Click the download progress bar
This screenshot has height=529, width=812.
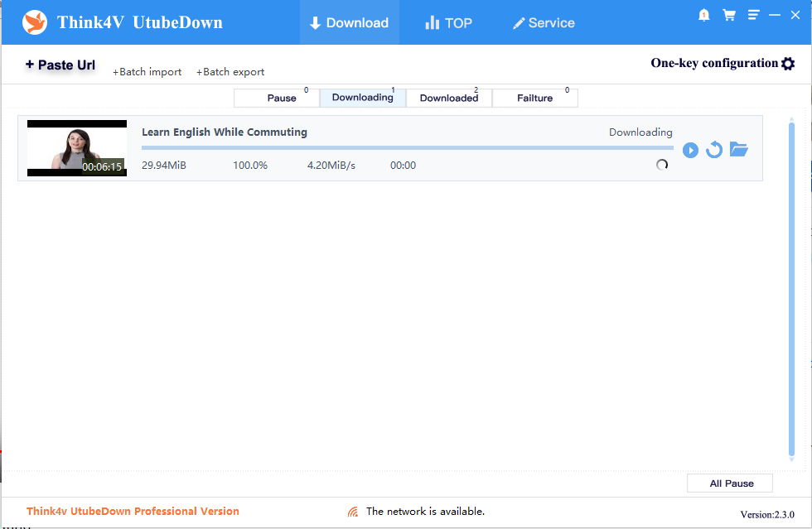pos(408,147)
